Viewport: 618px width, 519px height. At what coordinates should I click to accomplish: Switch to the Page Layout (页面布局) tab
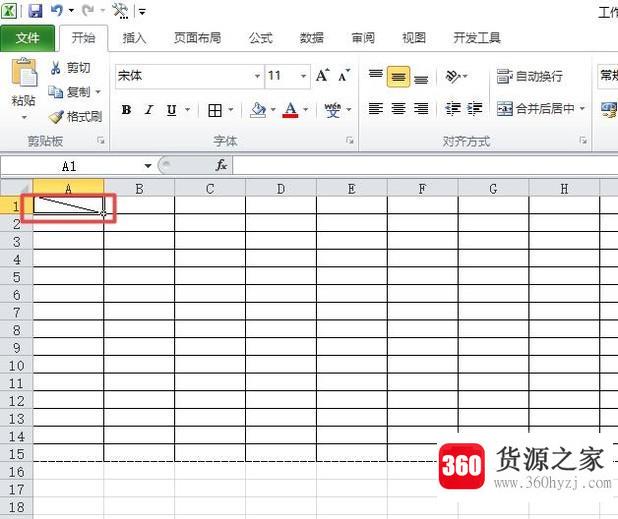point(197,38)
